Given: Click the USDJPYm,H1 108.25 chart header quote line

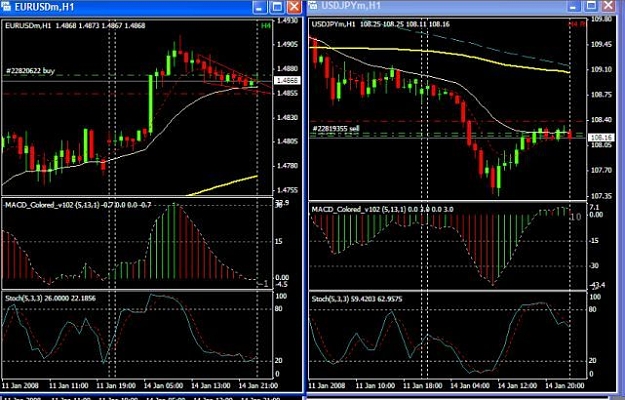Looking at the screenshot, I should coord(381,24).
